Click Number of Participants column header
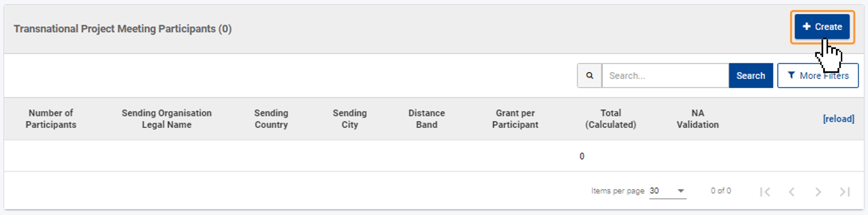Screen dimensions: 868x215 [x=51, y=119]
